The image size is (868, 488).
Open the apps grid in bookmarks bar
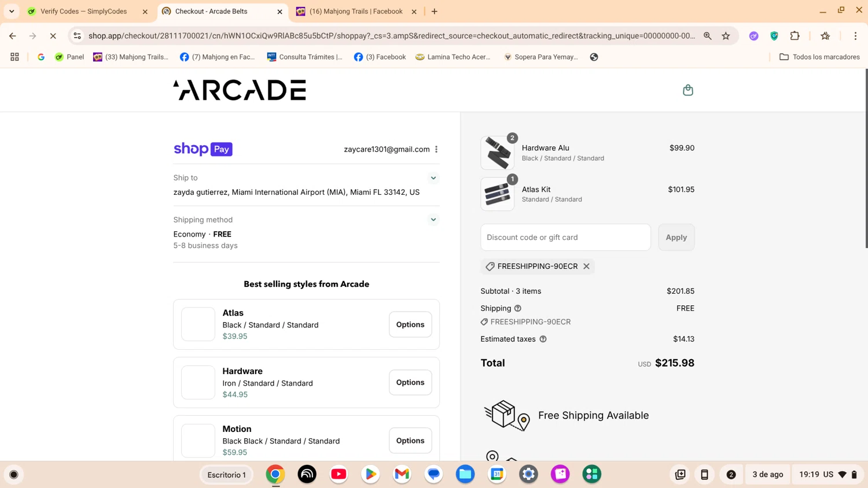click(x=14, y=57)
